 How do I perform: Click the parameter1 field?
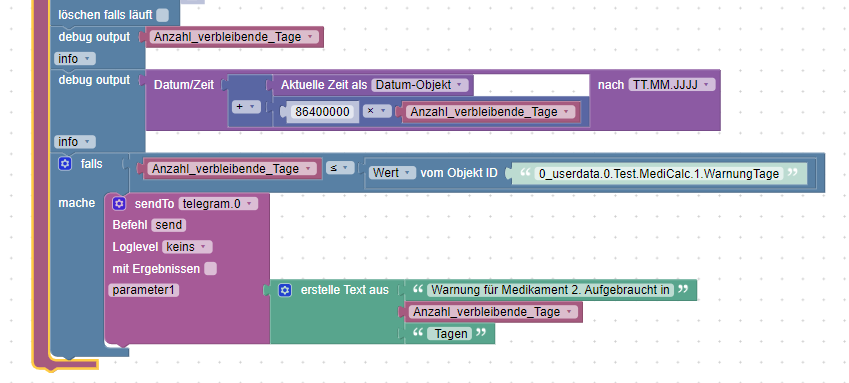(x=144, y=290)
